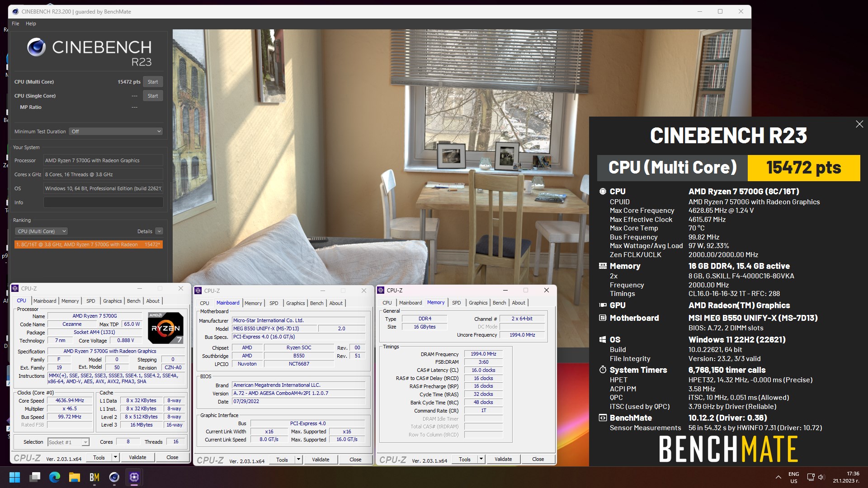Switch to Cinebench taskbar icon

[x=114, y=477]
